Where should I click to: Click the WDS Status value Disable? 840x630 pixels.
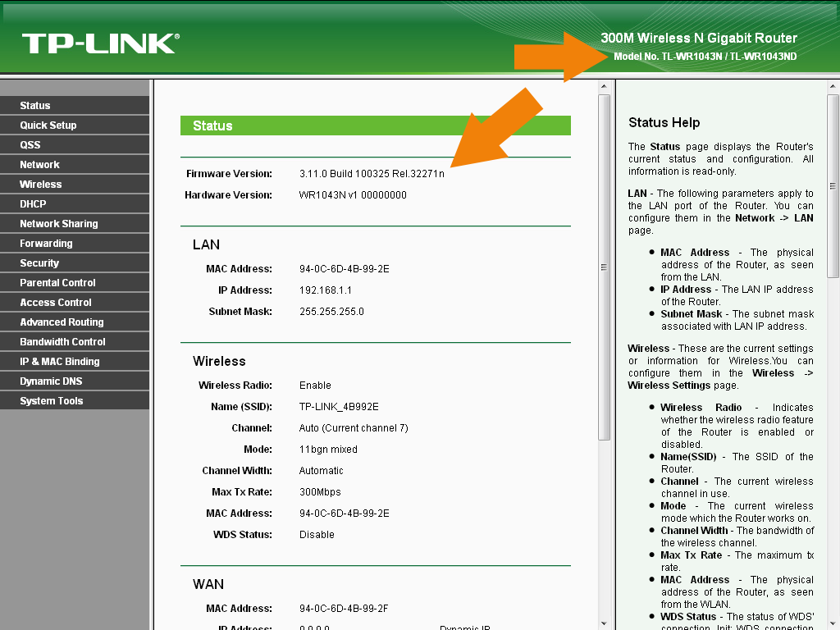(317, 535)
